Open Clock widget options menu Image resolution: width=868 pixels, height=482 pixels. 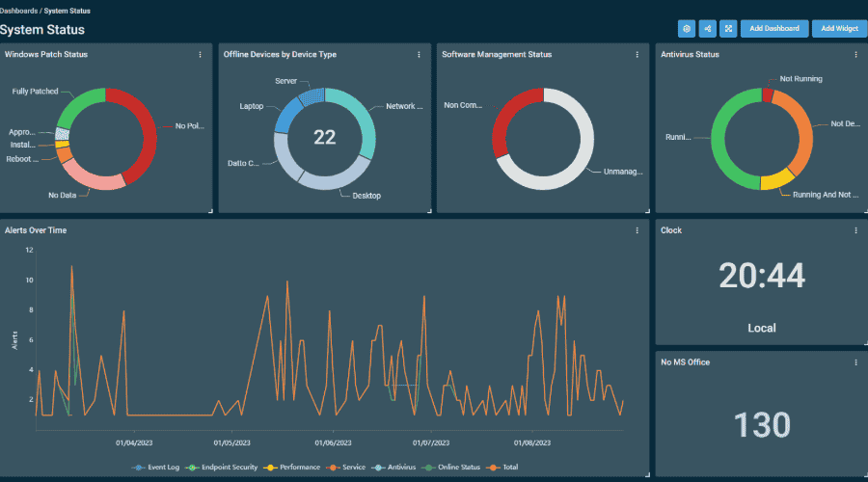coord(855,230)
